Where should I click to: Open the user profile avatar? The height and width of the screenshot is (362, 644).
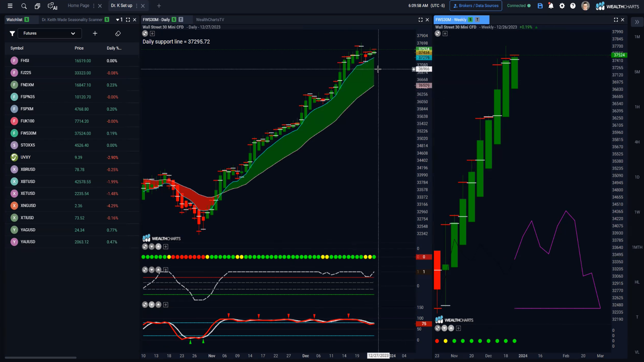coord(585,6)
